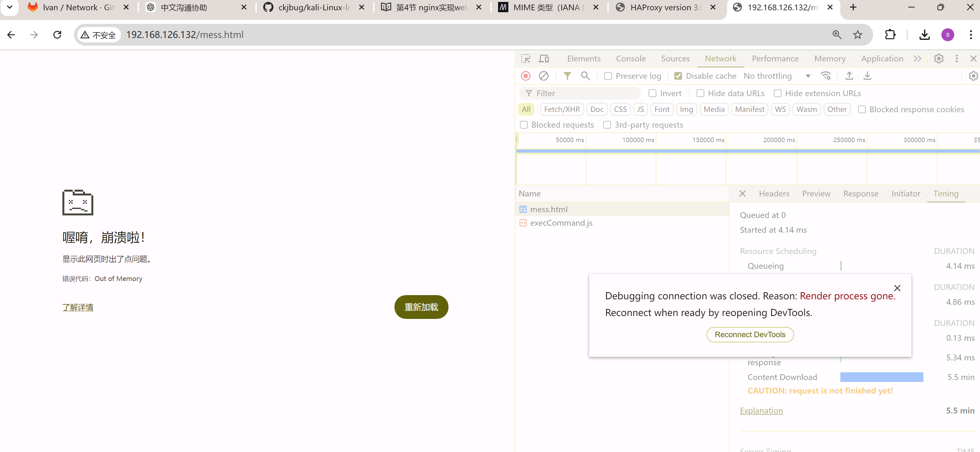The image size is (980, 452).
Task: Click the funnel filter toggle icon
Action: click(x=567, y=76)
